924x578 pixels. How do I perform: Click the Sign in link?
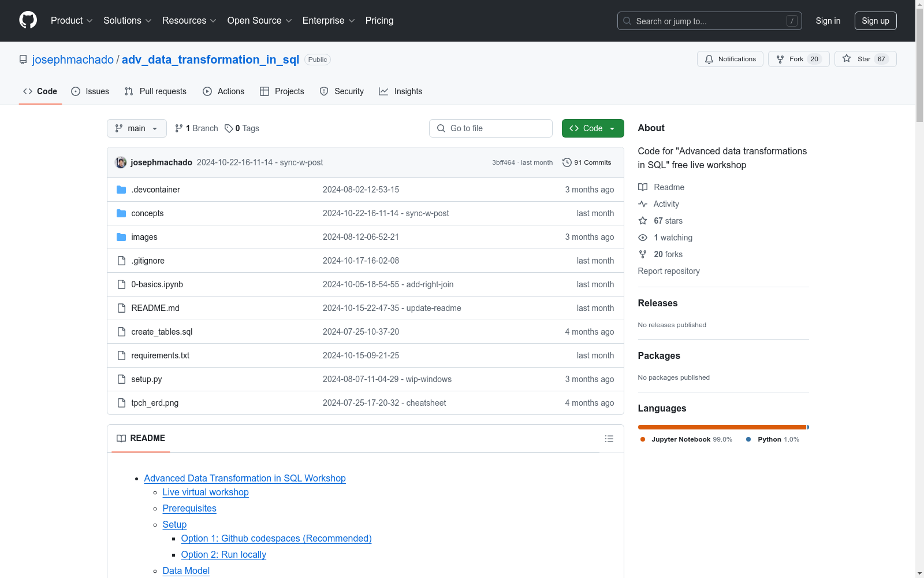pos(828,21)
